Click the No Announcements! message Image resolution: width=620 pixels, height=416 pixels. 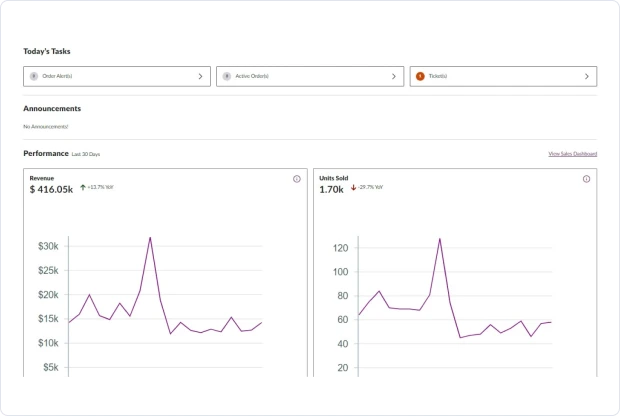[45, 127]
